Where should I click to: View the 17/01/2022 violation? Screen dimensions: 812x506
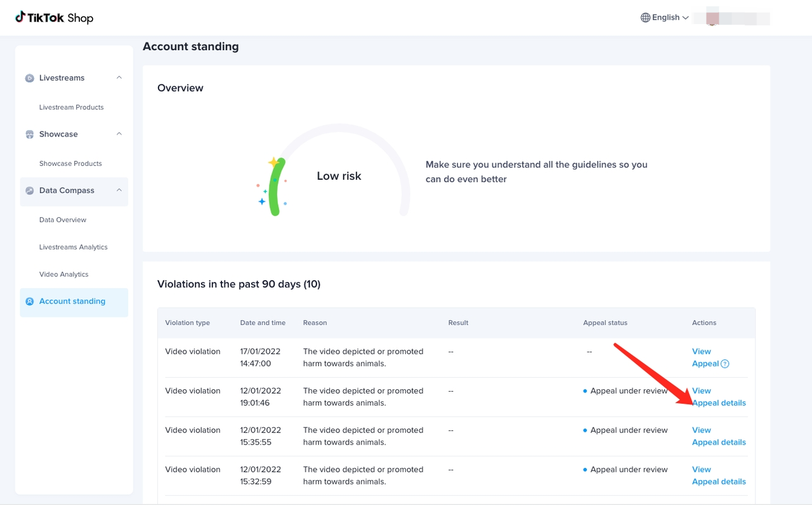[x=701, y=351]
